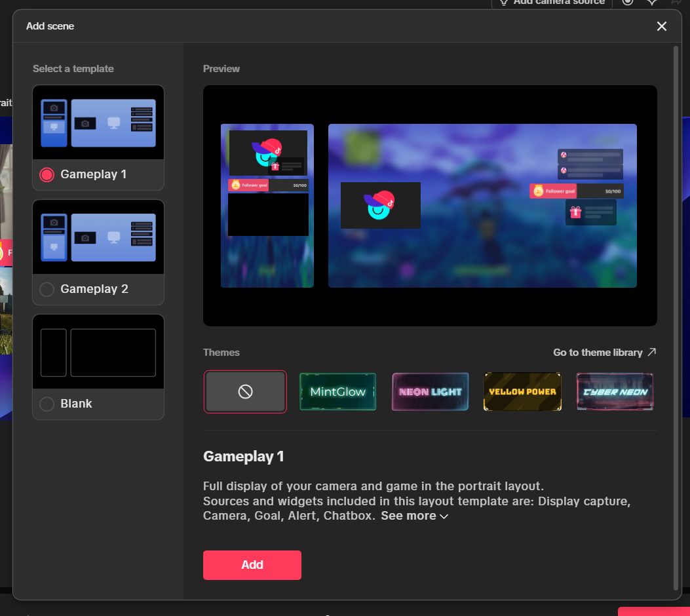Select the Gameplay 2 radio button
Image resolution: width=690 pixels, height=616 pixels.
pos(47,290)
